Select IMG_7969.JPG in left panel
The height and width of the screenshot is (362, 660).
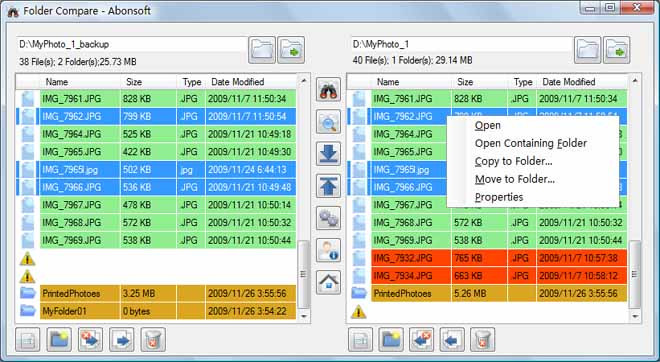tap(72, 240)
